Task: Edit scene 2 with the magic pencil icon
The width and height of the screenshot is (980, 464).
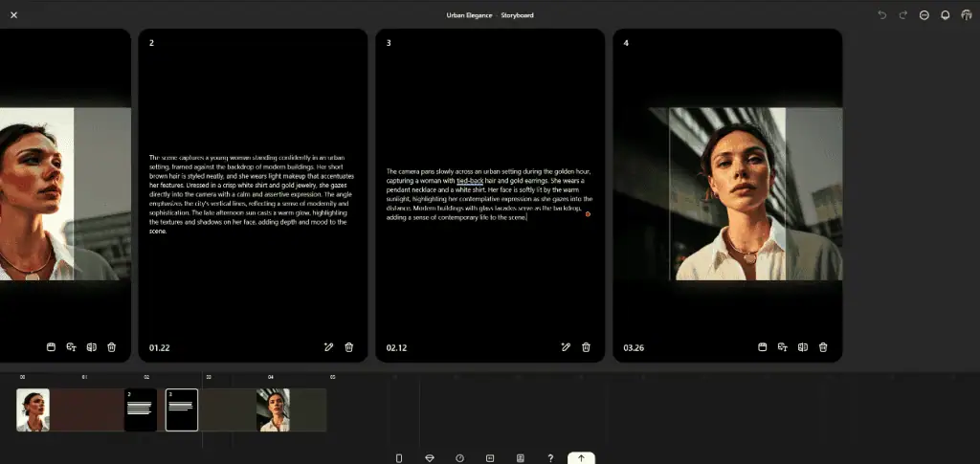Action: pos(328,347)
